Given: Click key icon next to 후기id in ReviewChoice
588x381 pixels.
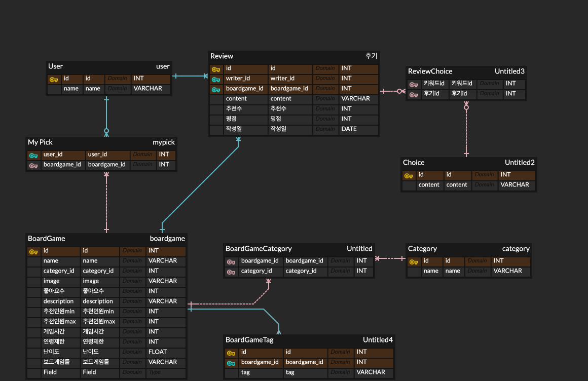Looking at the screenshot, I should coord(414,95).
